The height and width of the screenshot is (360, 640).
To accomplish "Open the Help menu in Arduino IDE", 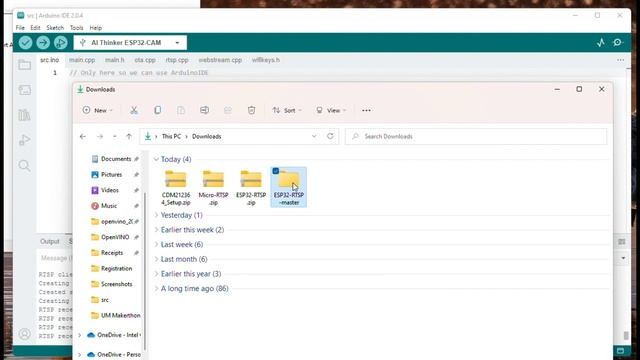I will pos(96,28).
